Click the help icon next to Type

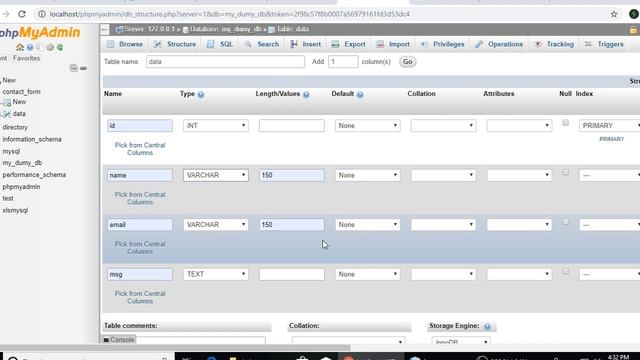click(201, 94)
